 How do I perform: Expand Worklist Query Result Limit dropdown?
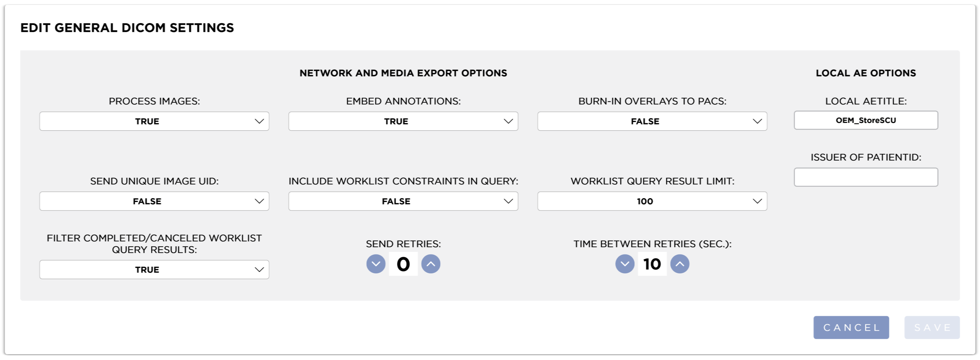pos(652,201)
